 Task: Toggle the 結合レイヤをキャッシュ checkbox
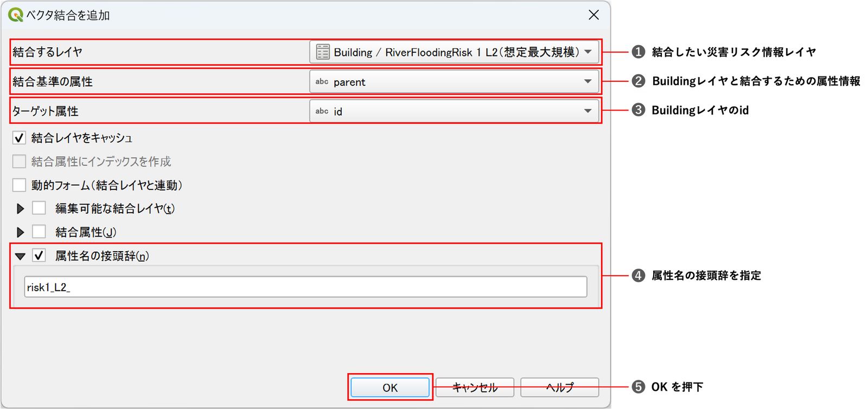point(19,138)
